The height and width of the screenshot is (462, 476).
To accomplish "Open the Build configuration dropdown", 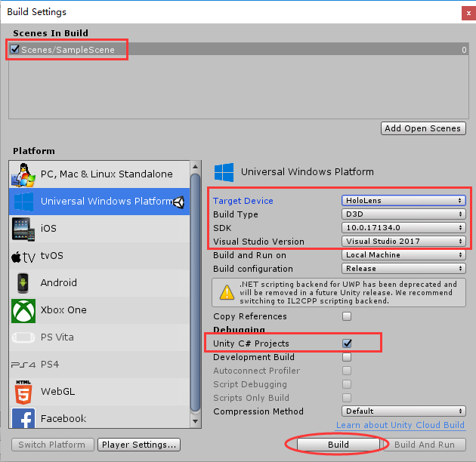I will pyautogui.click(x=403, y=269).
